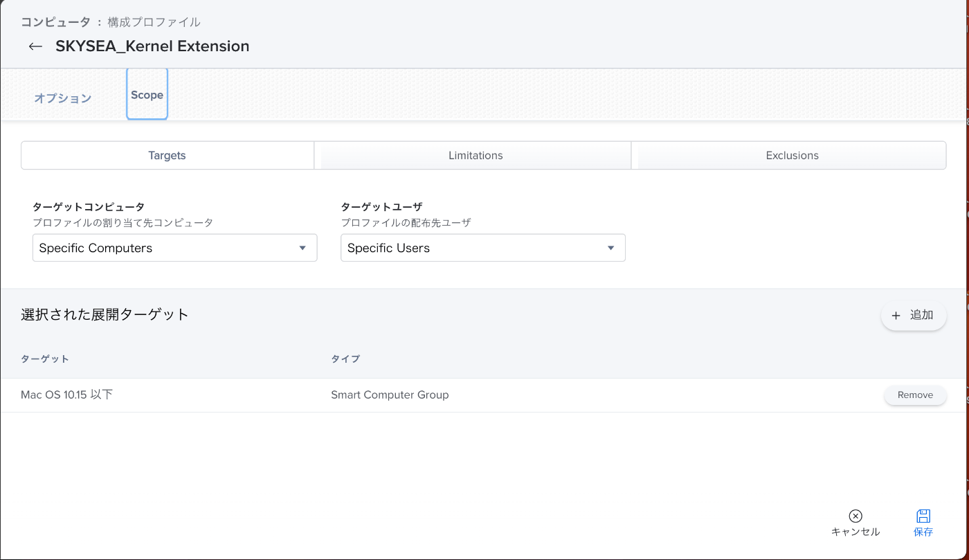This screenshot has height=560, width=969.
Task: Switch to the Scope tab
Action: [147, 94]
